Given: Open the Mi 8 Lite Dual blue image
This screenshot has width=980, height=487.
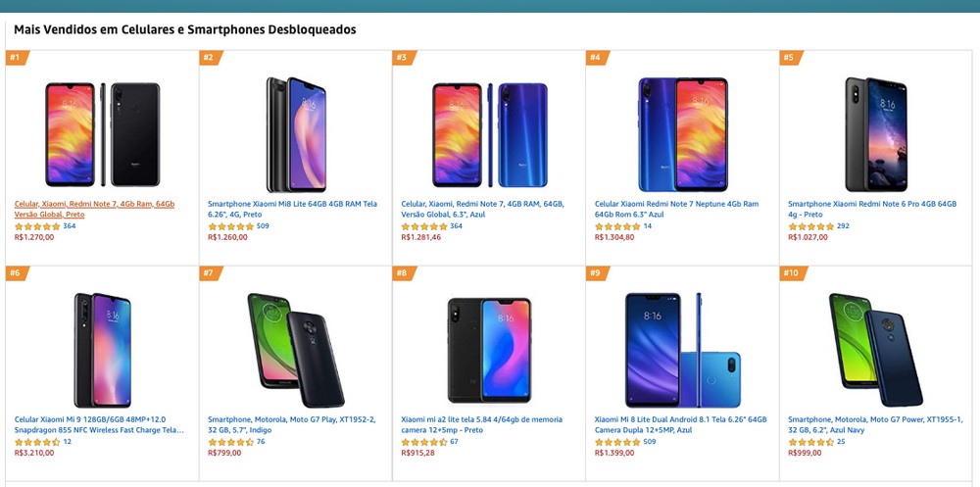Looking at the screenshot, I should [x=682, y=350].
